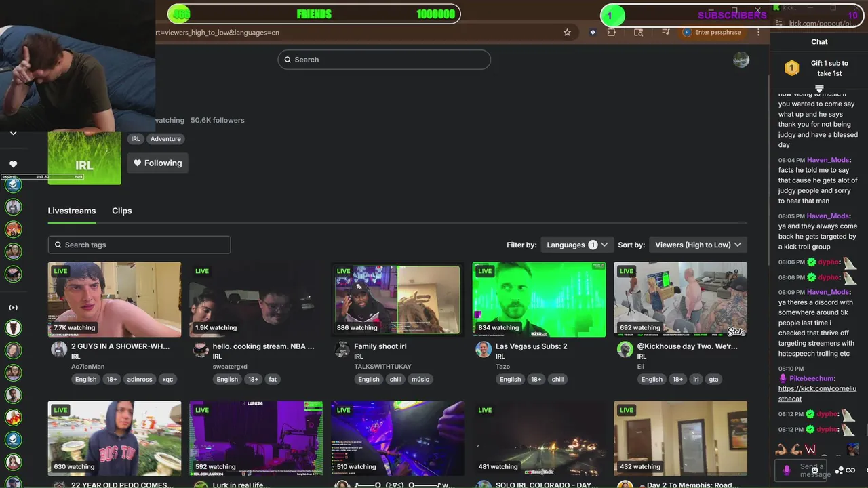The width and height of the screenshot is (868, 488).
Task: Click the bubbles icon beside chat input
Action: coord(840,470)
